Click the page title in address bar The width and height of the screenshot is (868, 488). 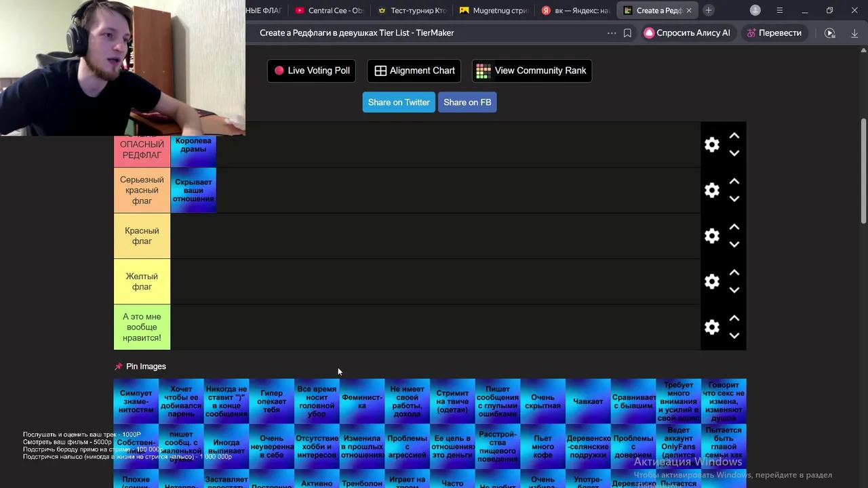click(x=357, y=33)
